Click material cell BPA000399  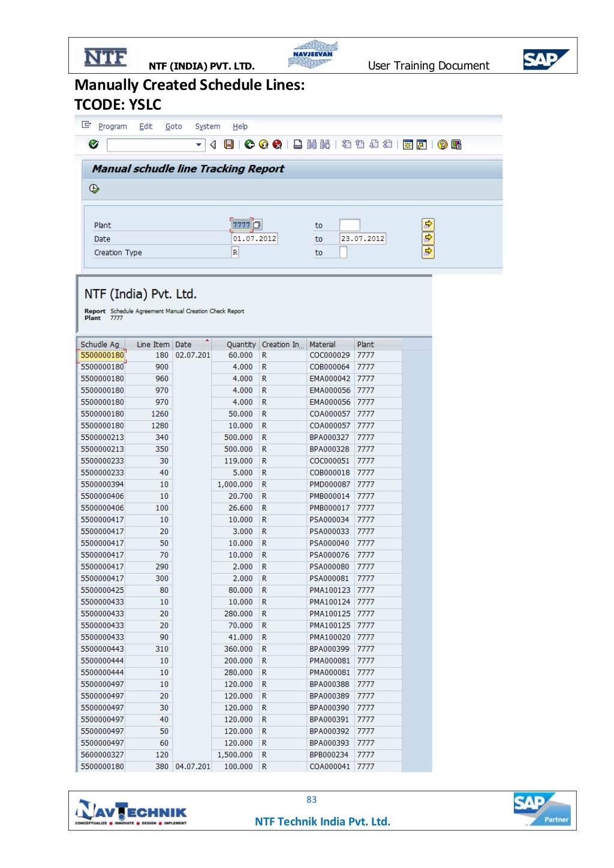pos(329,649)
